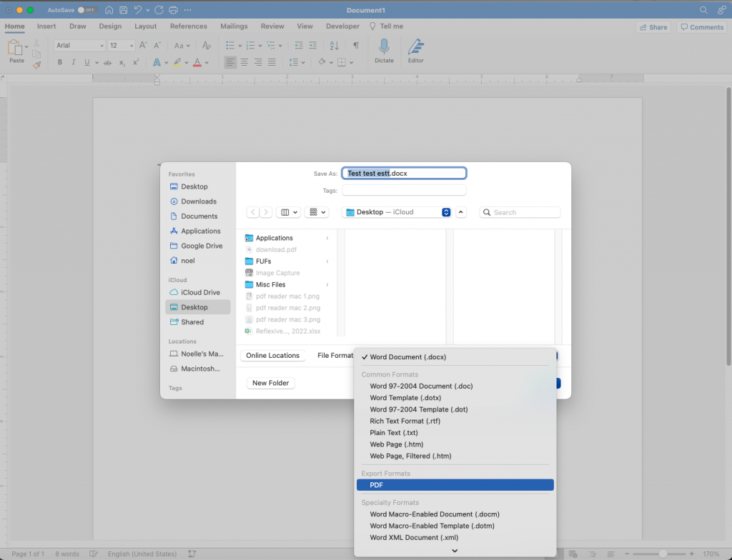Expand more formats with the bottom chevron
732x560 pixels.
pyautogui.click(x=455, y=551)
